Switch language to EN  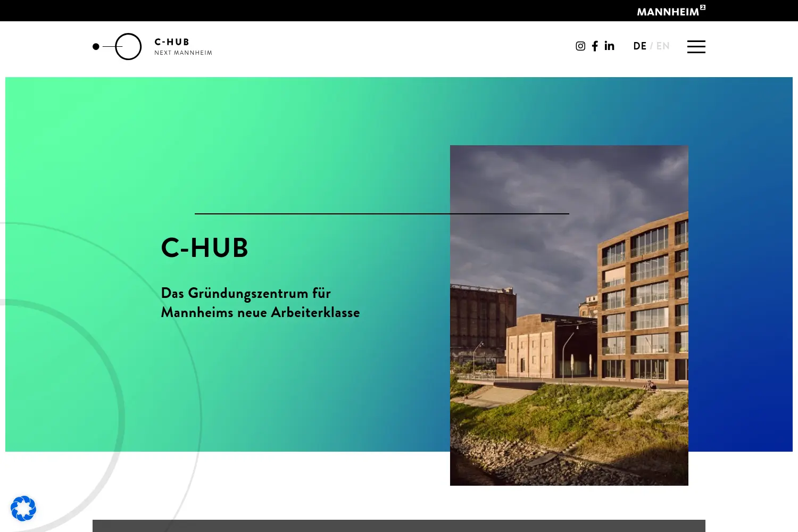(x=663, y=46)
